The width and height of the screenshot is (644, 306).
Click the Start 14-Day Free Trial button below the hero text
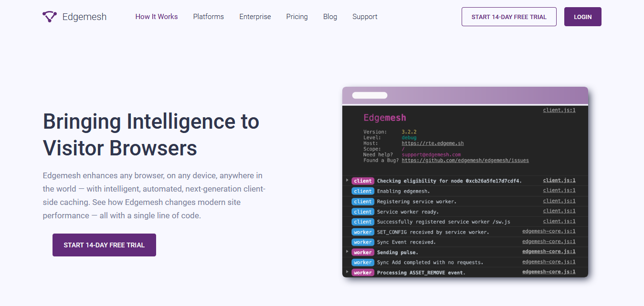[x=104, y=245]
